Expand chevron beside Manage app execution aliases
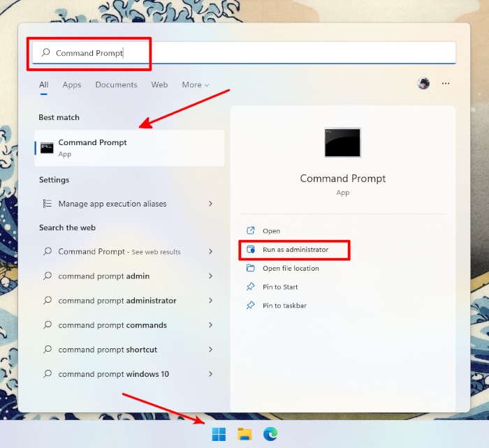The height and width of the screenshot is (448, 489). click(210, 204)
